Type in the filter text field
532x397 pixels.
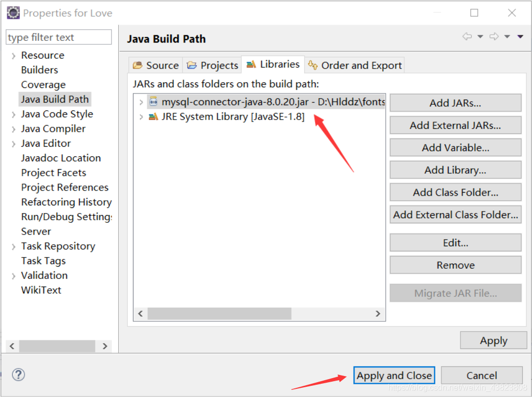point(58,37)
